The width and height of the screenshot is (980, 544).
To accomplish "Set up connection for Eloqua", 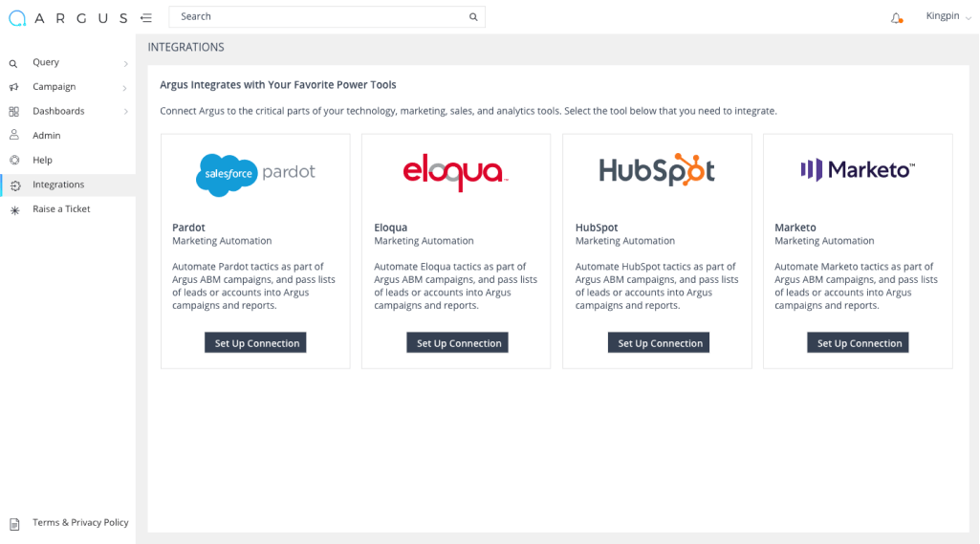I will (x=458, y=342).
